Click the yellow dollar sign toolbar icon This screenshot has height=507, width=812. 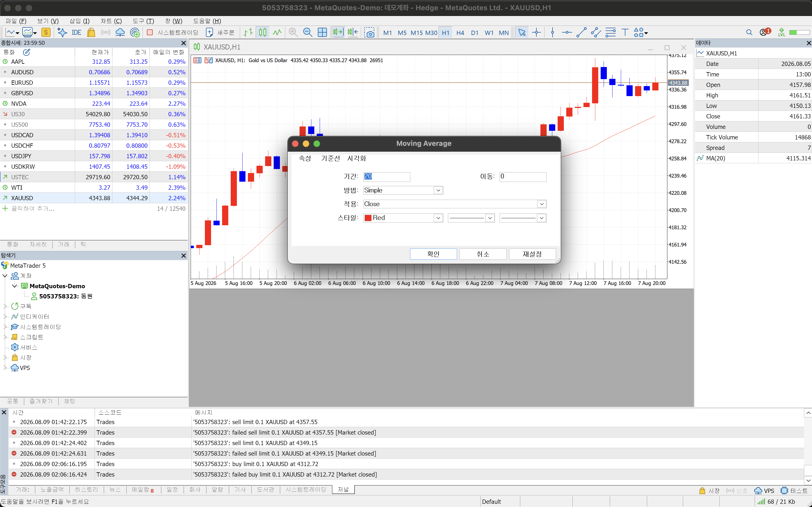click(46, 33)
